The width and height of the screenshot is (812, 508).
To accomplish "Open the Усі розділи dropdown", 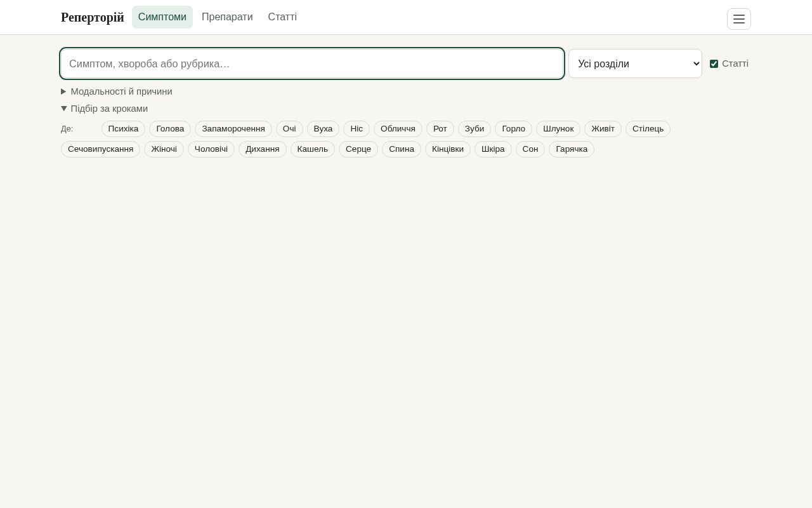I will point(635,63).
